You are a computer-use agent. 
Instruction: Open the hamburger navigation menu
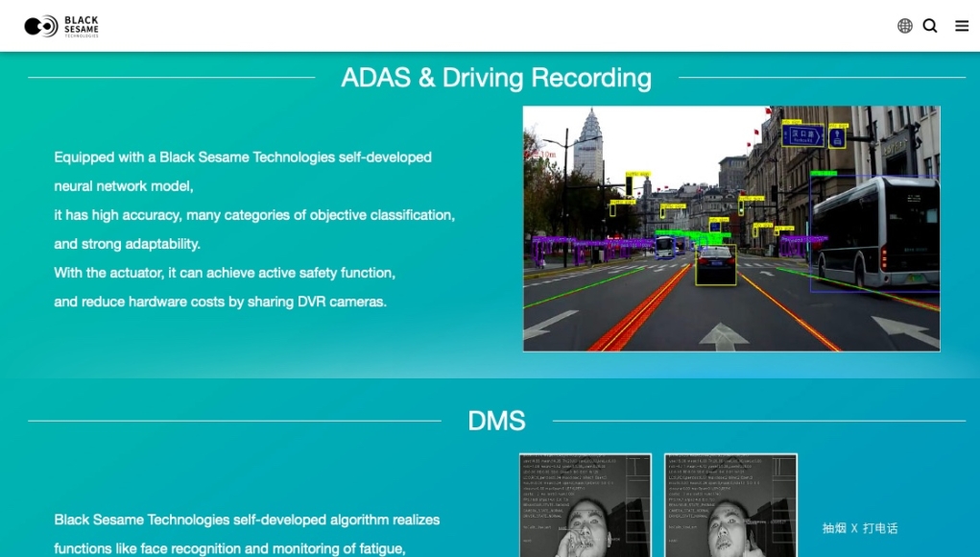pos(962,26)
